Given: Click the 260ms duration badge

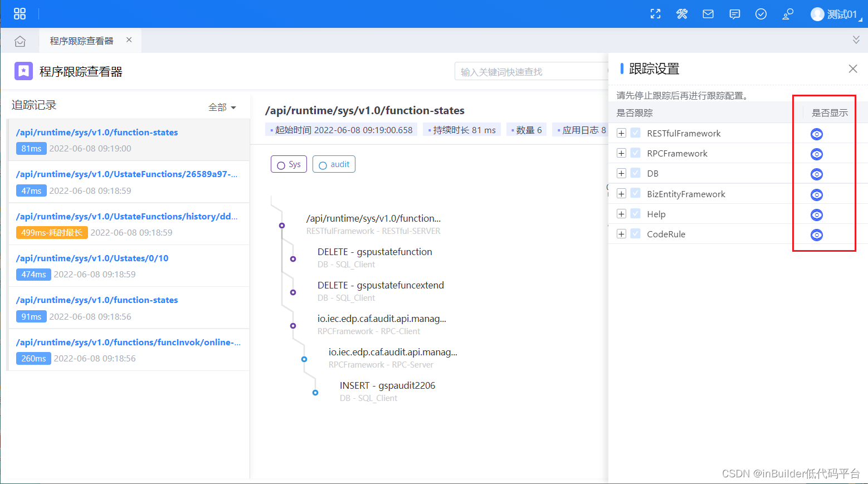Looking at the screenshot, I should click(33, 359).
